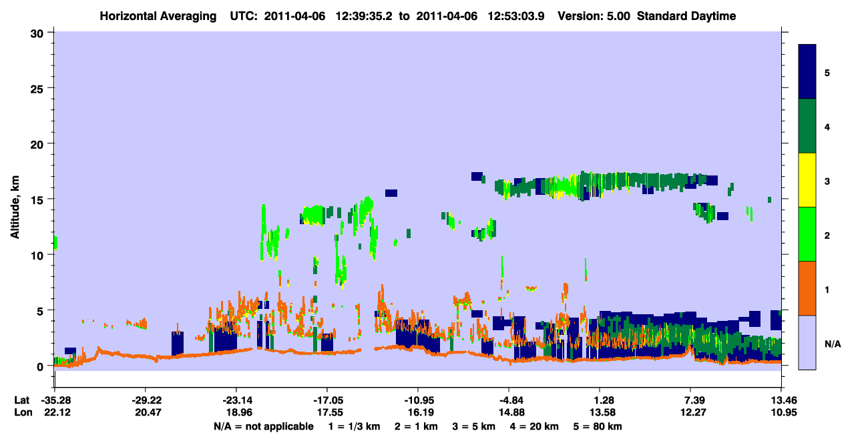Screen dimensions: 868x445
Task: Click the latitude value -23.14
Action: point(236,400)
